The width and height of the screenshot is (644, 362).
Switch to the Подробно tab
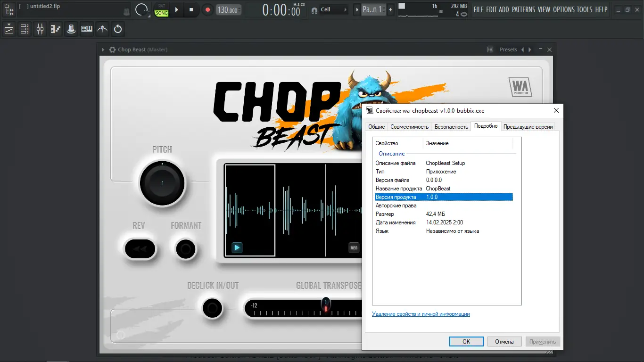pos(486,126)
